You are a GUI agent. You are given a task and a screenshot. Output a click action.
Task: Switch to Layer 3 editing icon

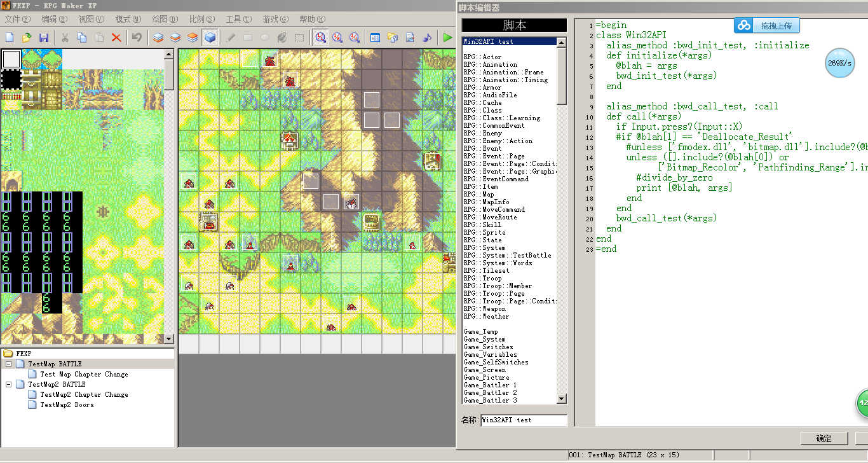pyautogui.click(x=193, y=38)
